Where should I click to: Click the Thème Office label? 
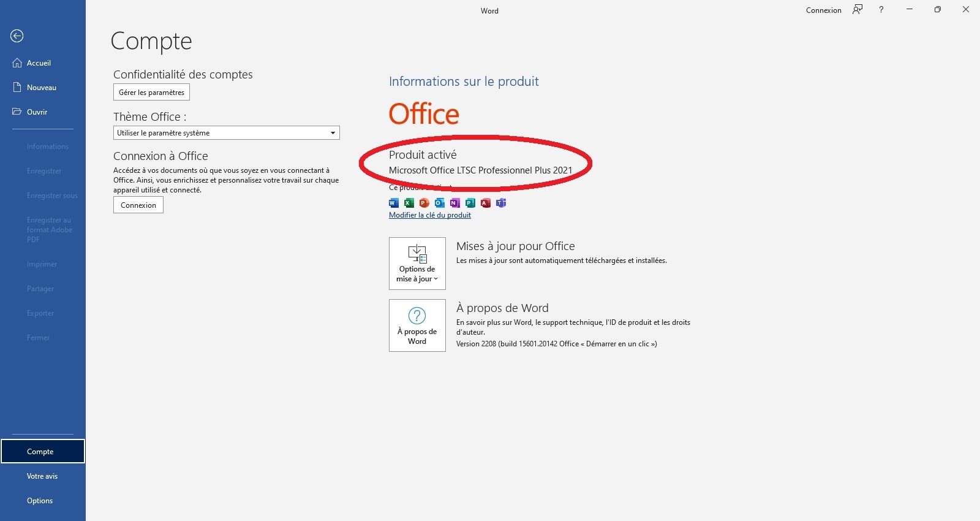pyautogui.click(x=150, y=117)
